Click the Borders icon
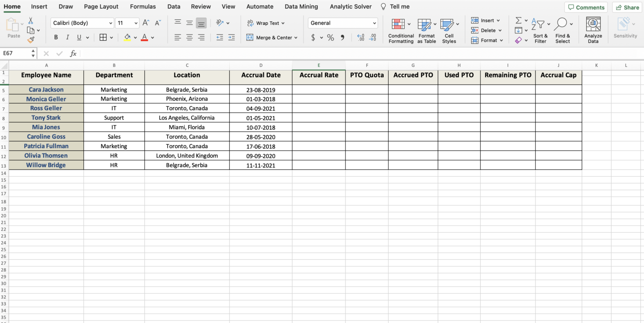The image size is (644, 323). (103, 37)
